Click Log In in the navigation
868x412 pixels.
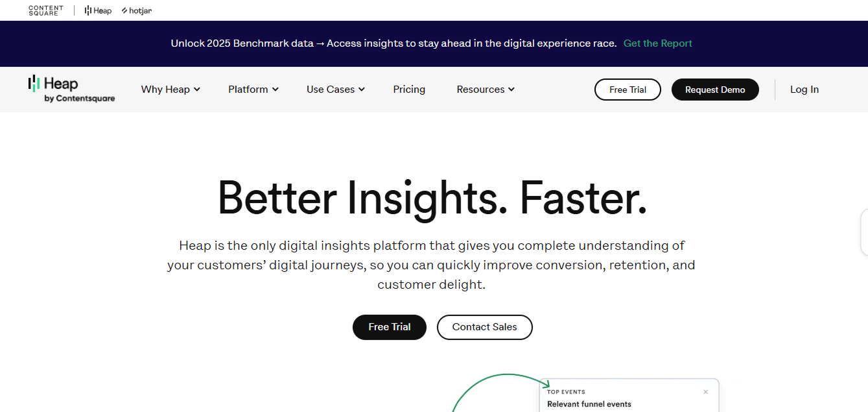(804, 90)
